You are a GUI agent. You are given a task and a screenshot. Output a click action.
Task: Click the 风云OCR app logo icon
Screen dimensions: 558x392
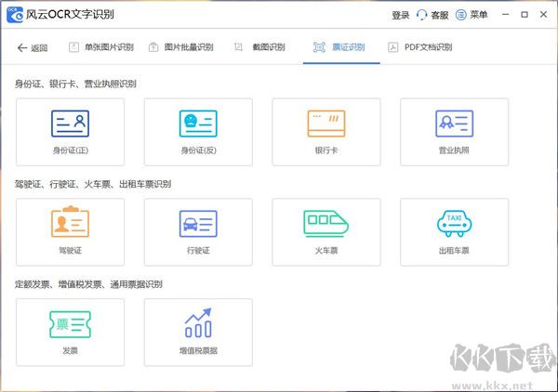click(15, 15)
